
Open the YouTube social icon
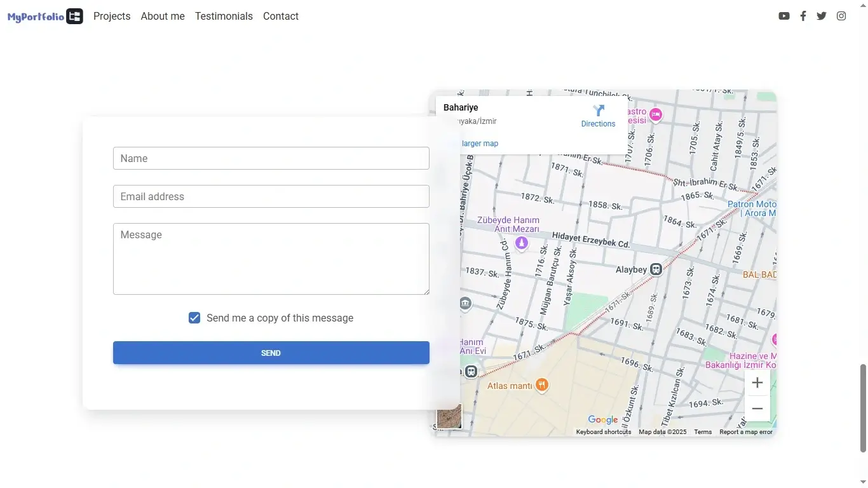point(784,16)
